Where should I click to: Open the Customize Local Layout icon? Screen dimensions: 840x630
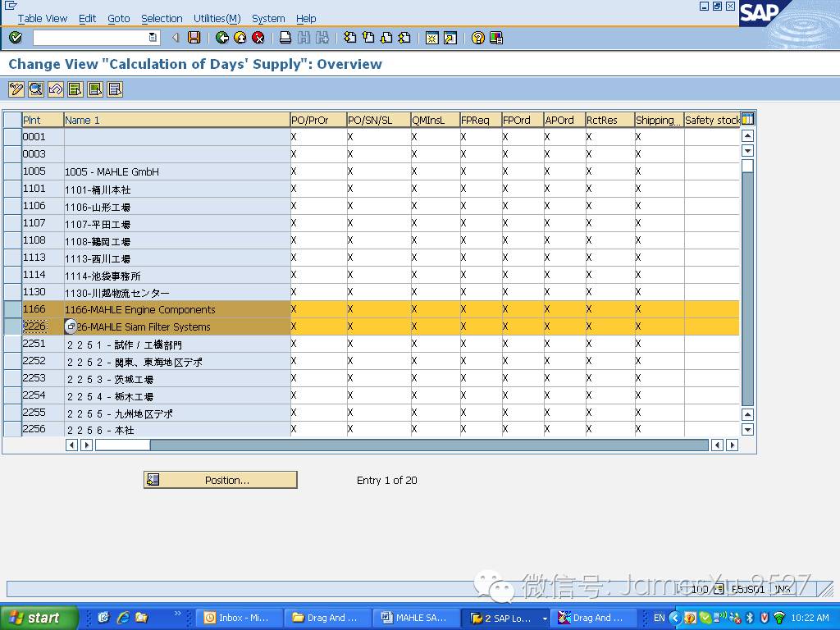tap(496, 38)
